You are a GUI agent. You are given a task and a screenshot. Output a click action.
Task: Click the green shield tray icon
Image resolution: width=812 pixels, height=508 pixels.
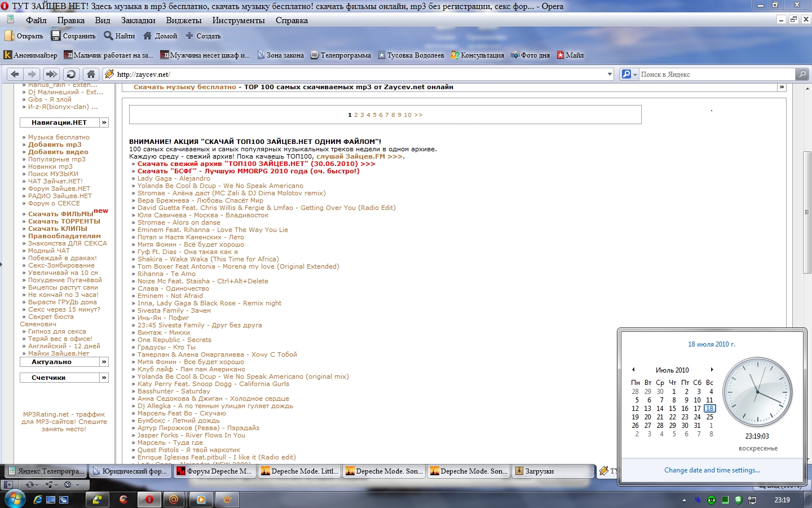739,500
